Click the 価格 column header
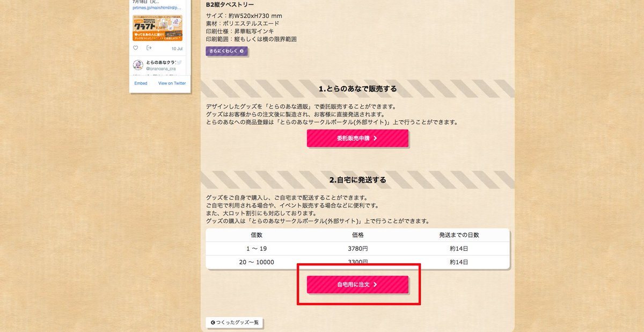 tap(357, 235)
